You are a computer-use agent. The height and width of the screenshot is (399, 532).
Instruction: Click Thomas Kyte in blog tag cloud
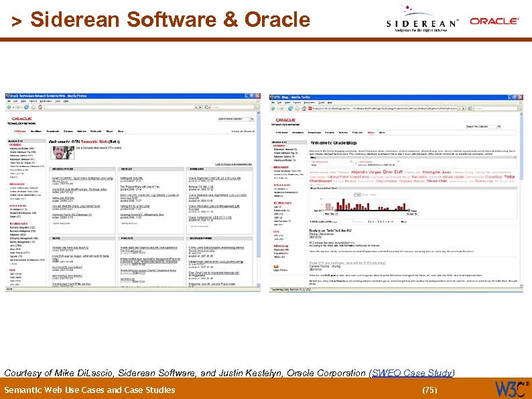[x=484, y=181]
